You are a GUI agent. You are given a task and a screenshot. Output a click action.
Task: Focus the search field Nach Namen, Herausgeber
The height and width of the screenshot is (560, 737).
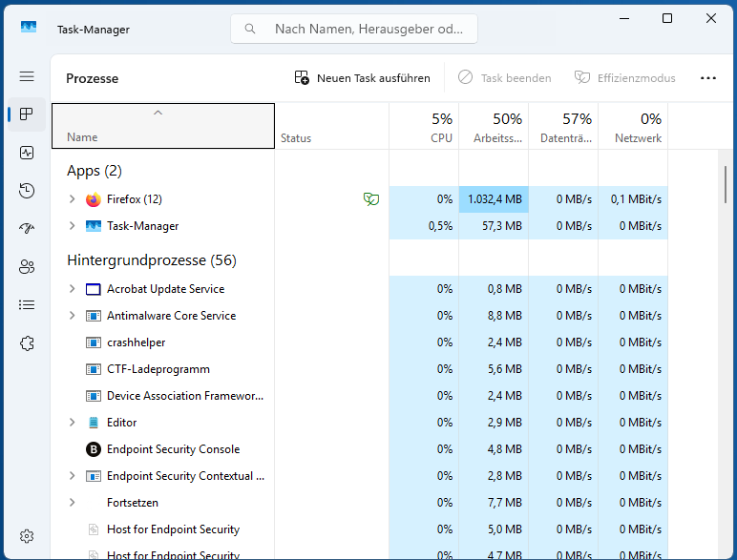pos(354,30)
